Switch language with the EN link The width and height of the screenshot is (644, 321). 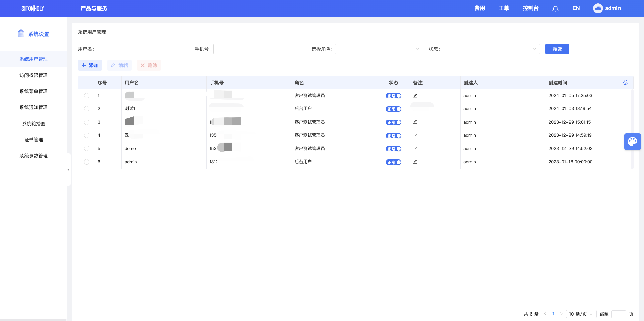click(x=576, y=8)
